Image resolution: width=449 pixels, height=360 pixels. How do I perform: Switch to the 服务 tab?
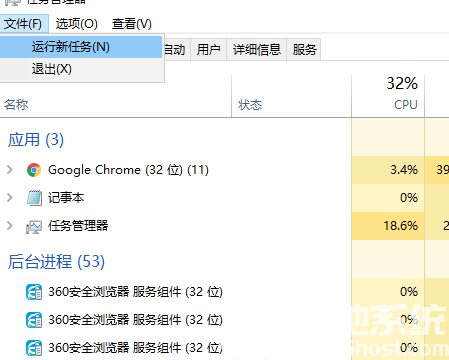pyautogui.click(x=304, y=50)
